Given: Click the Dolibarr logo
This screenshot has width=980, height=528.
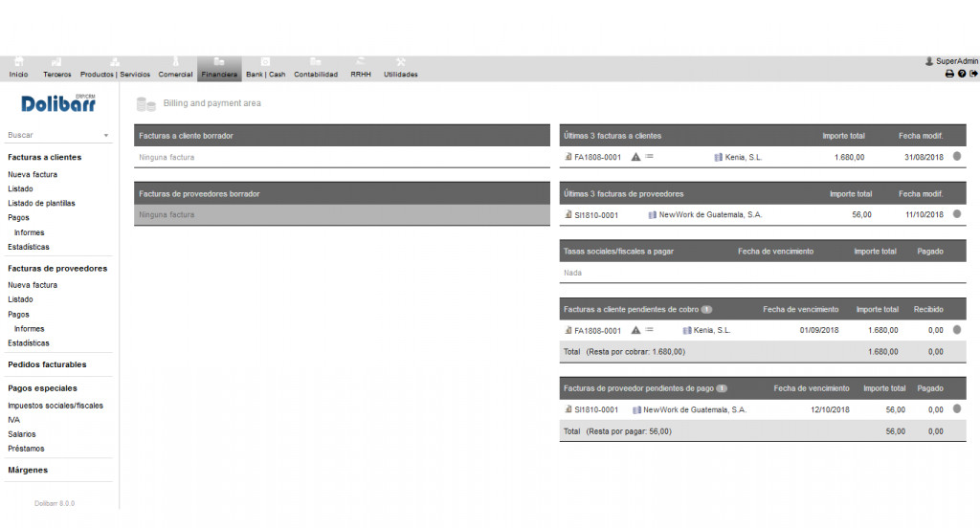Looking at the screenshot, I should [58, 103].
